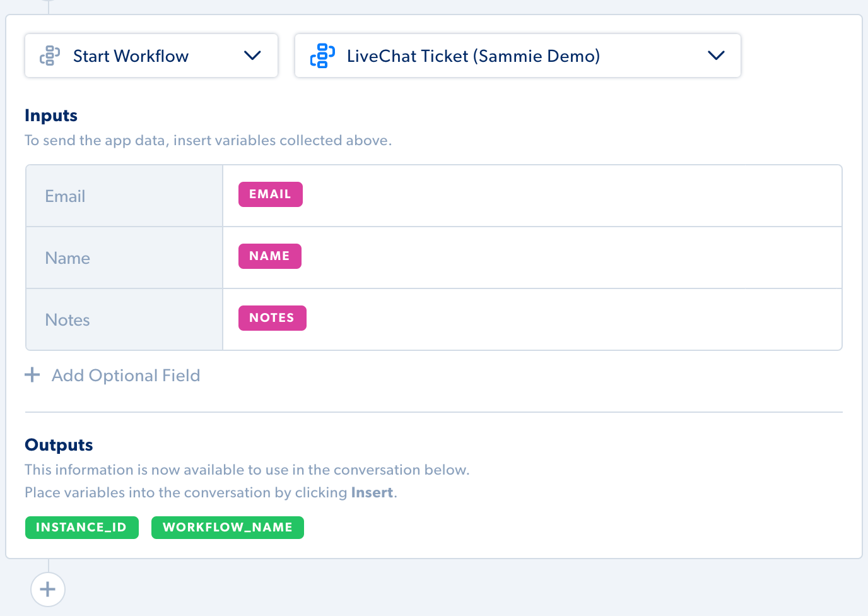868x616 pixels.
Task: Click the blue workflow icon beside LiveChat Ticket
Action: click(322, 56)
